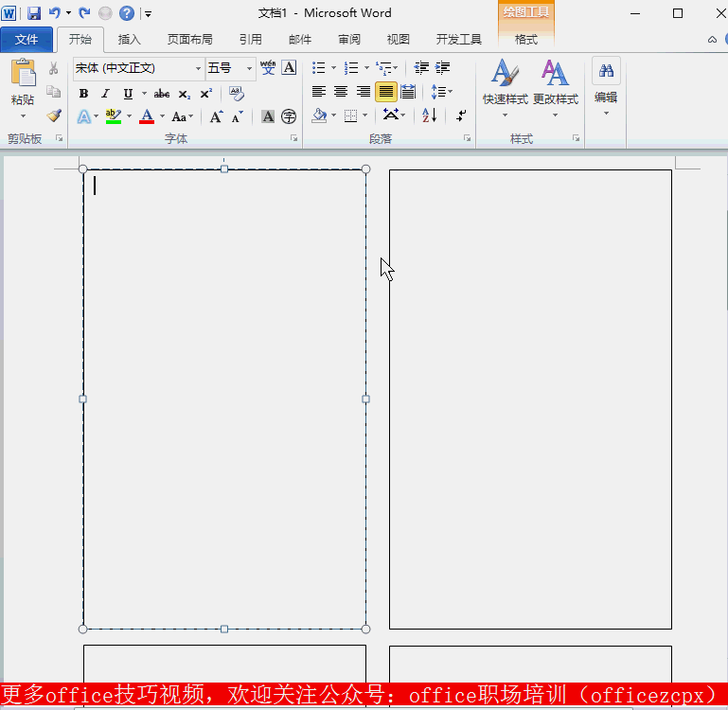Click the Cut scissors icon

click(x=54, y=68)
